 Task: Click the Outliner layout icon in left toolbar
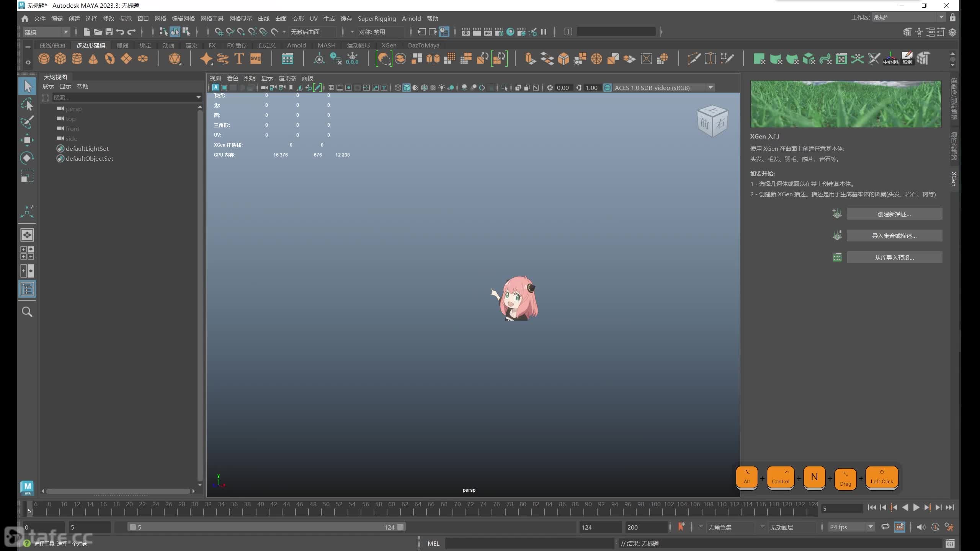coord(27,289)
